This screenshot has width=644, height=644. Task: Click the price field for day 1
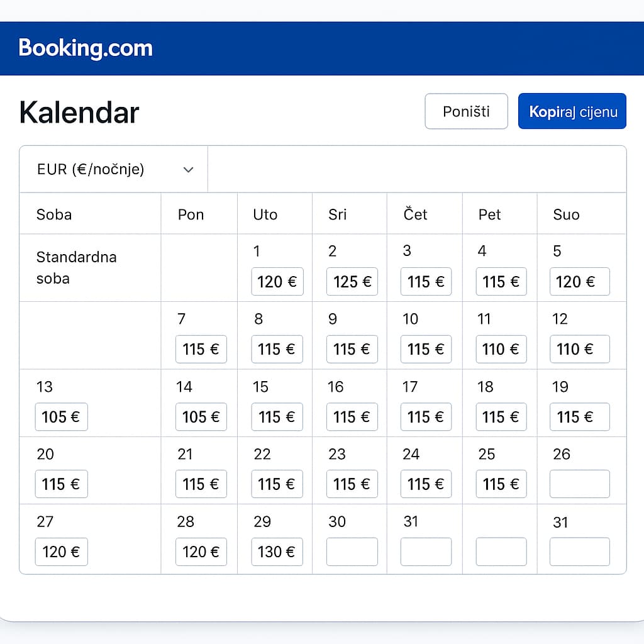pyautogui.click(x=277, y=281)
